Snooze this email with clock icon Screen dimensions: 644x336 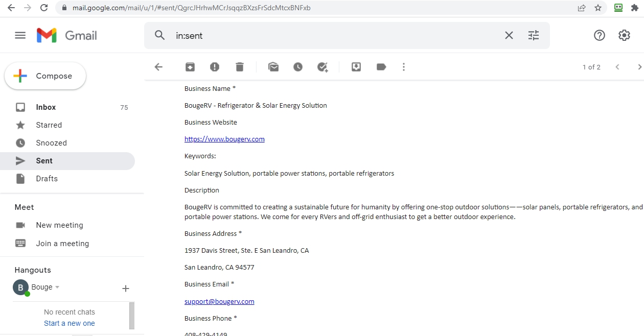click(x=298, y=67)
